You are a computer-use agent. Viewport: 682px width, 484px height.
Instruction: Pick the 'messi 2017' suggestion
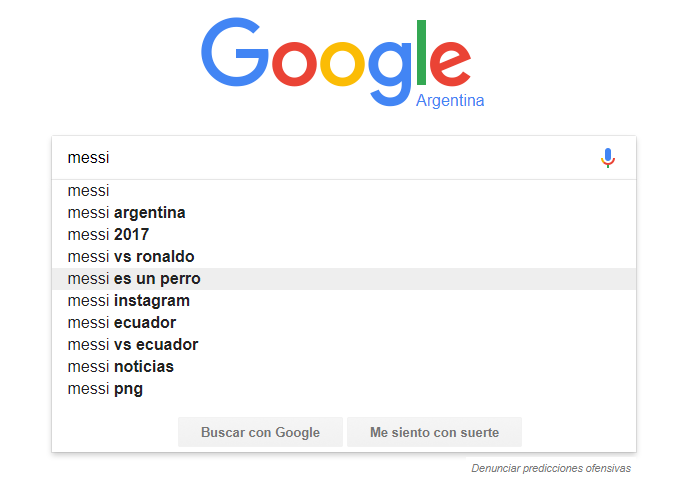[344, 235]
